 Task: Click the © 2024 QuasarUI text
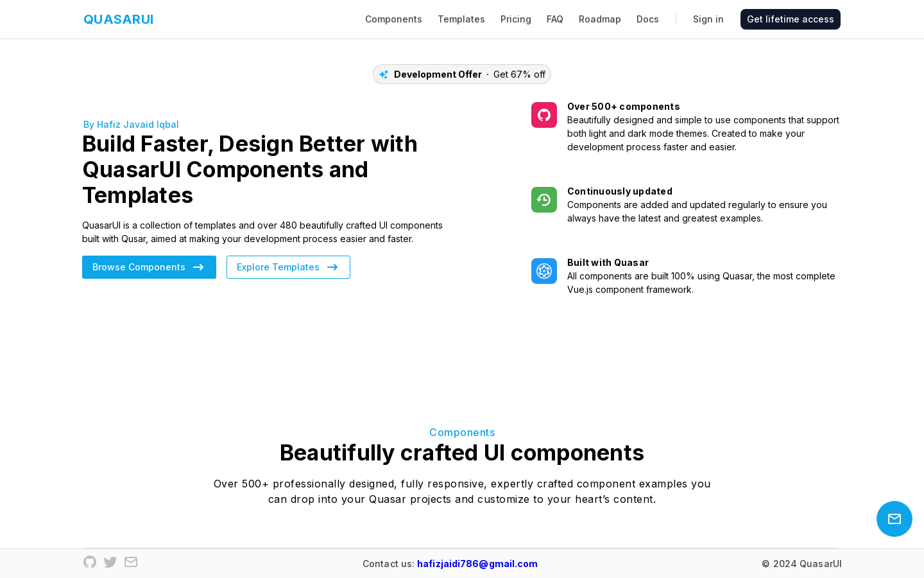coord(801,564)
